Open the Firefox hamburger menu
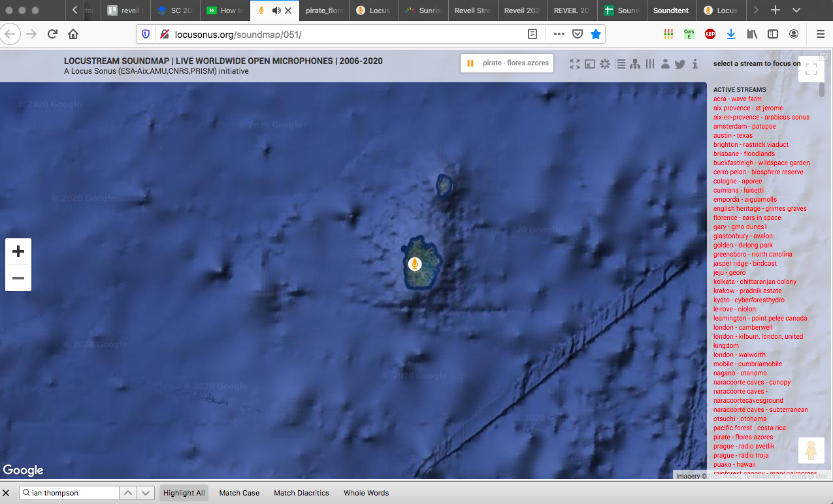833x504 pixels. [820, 34]
